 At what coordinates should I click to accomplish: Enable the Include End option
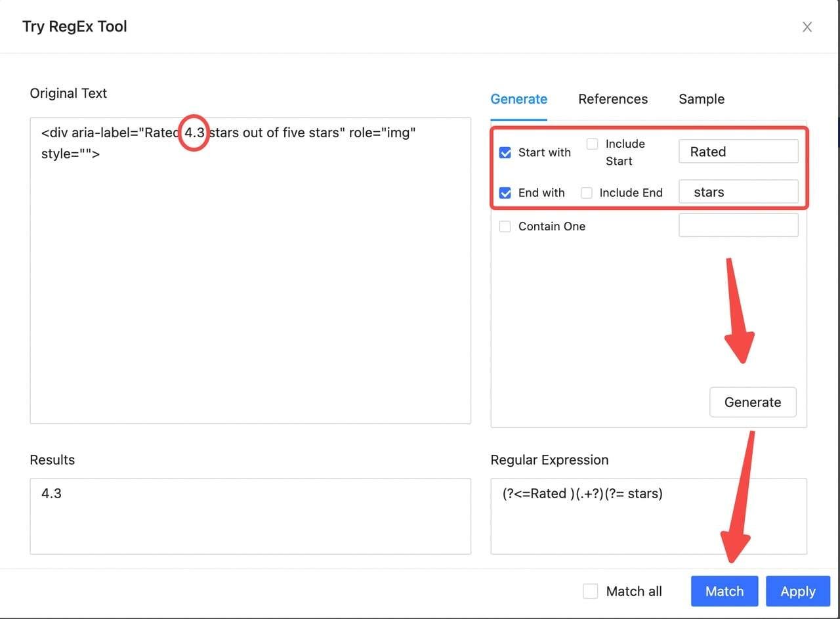pos(586,192)
